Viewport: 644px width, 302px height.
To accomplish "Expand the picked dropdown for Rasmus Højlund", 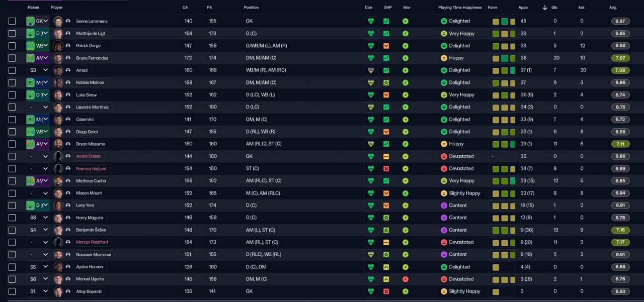I will coord(38,168).
